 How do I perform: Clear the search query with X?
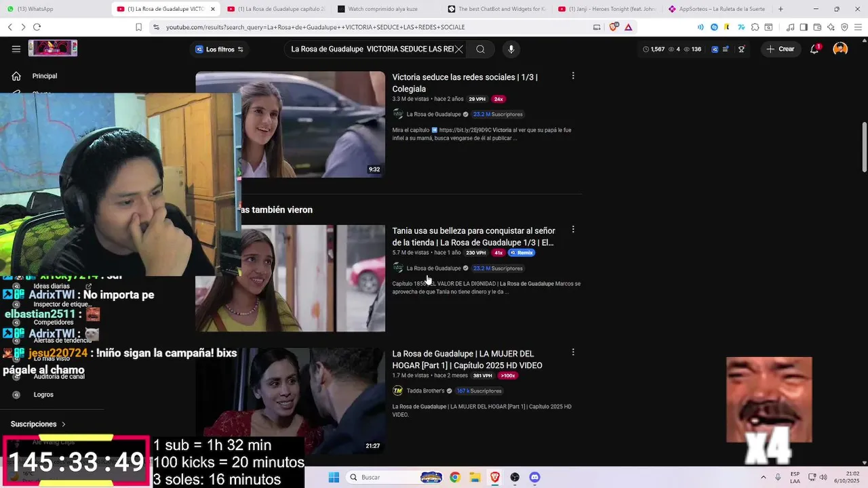pos(459,49)
